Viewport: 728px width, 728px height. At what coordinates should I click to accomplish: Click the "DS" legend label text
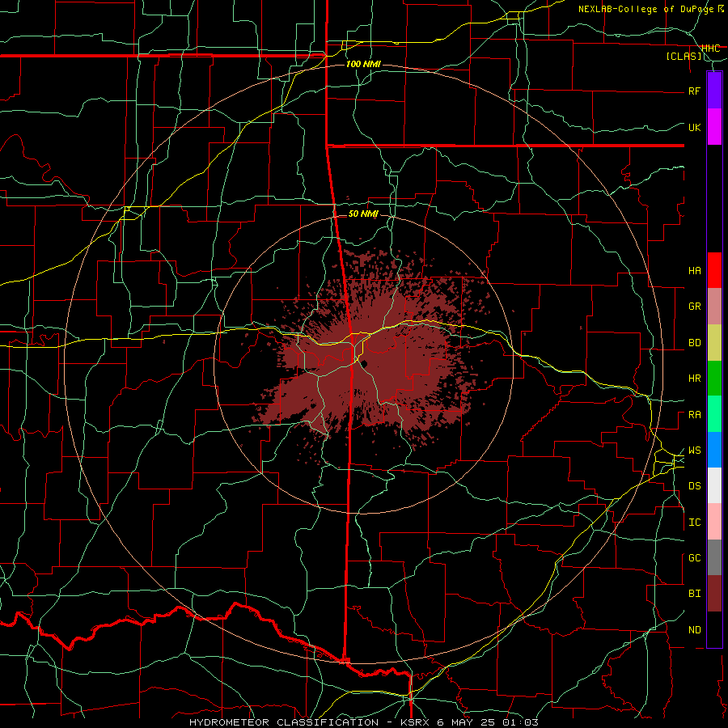695,486
